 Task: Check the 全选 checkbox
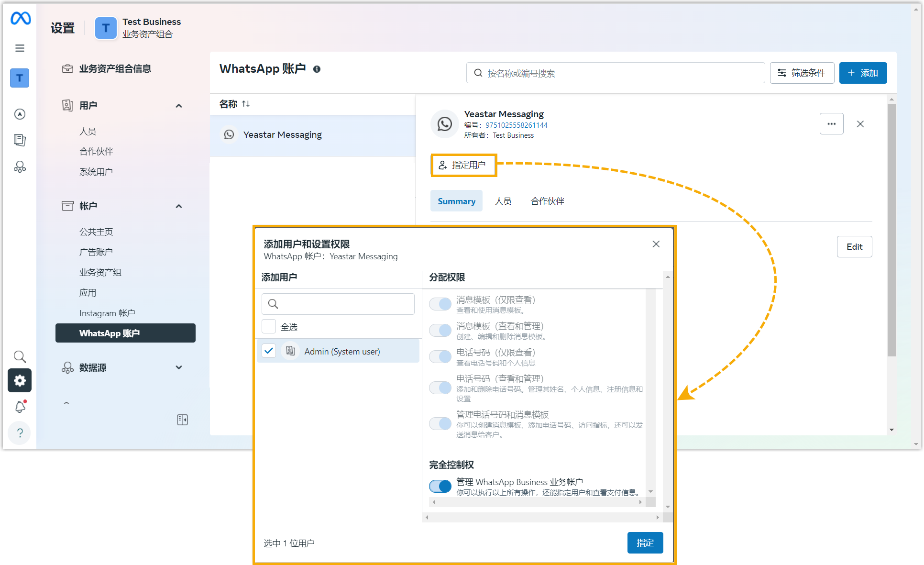pyautogui.click(x=269, y=326)
